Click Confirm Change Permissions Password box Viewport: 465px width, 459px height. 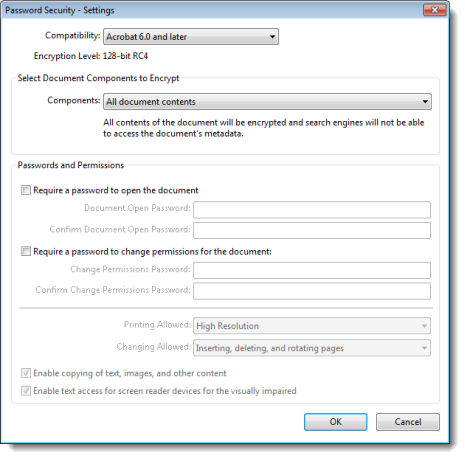[312, 291]
